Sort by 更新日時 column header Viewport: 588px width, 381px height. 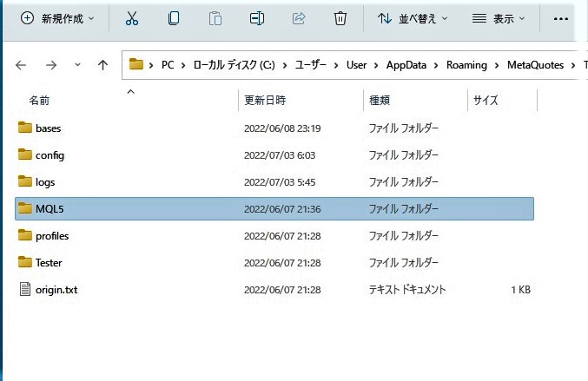coord(265,101)
